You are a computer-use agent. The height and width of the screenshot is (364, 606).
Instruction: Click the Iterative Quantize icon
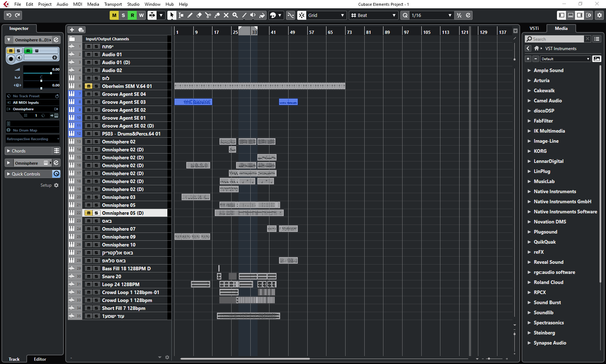[x=459, y=15]
